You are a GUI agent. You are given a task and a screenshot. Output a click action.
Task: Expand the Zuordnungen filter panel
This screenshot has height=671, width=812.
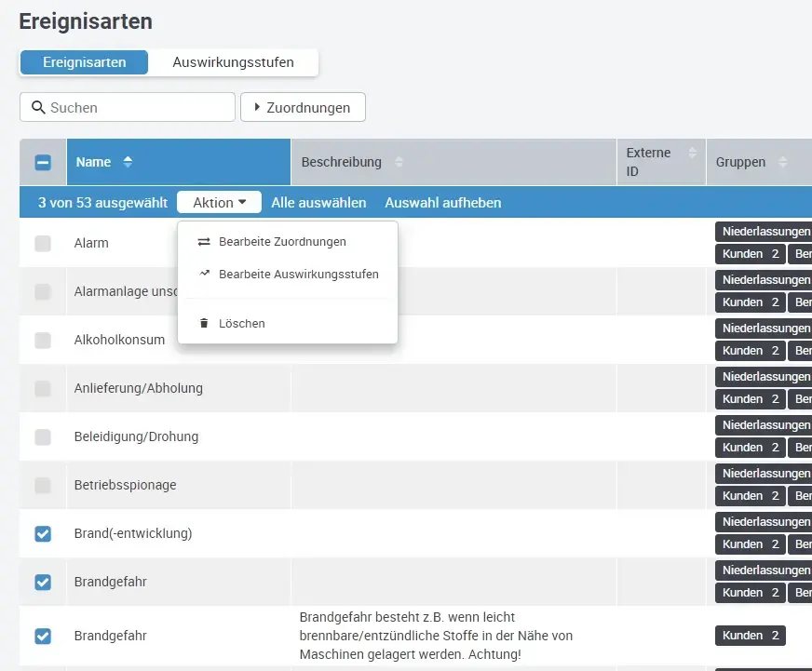[303, 108]
